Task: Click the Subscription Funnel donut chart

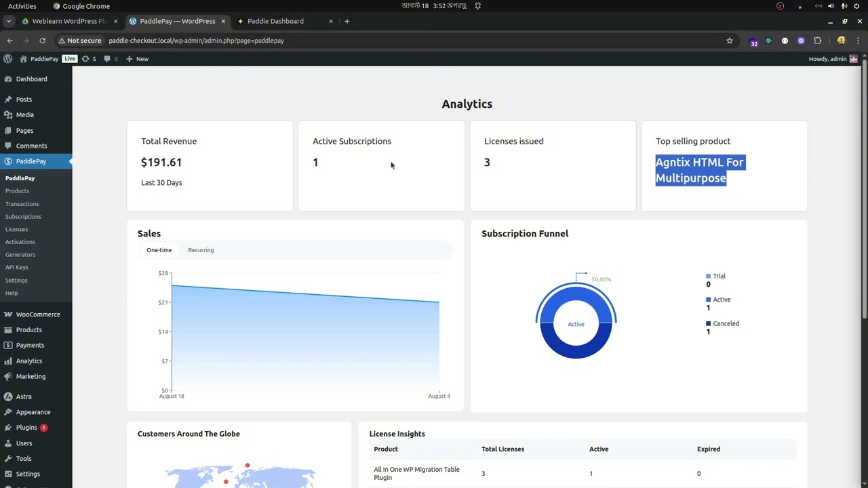Action: 576,322
